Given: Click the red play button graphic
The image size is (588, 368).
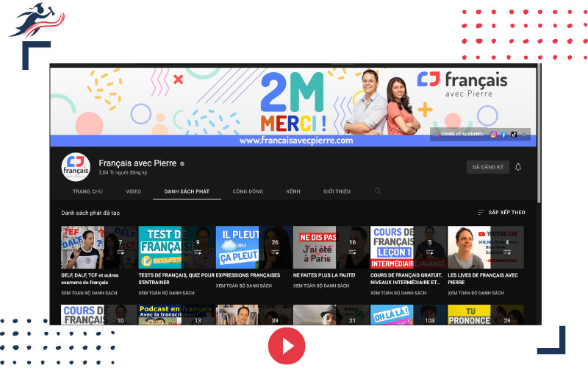Looking at the screenshot, I should click(x=287, y=346).
